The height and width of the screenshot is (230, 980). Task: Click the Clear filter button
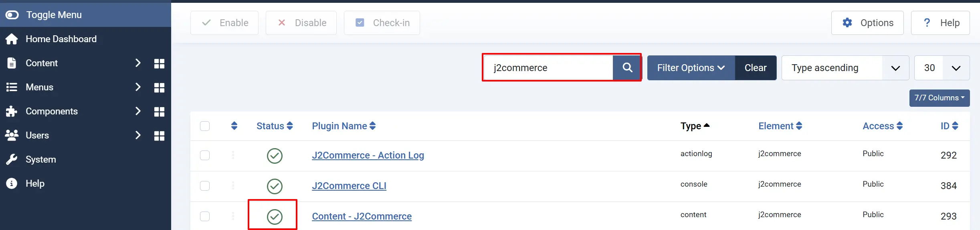[x=756, y=68]
